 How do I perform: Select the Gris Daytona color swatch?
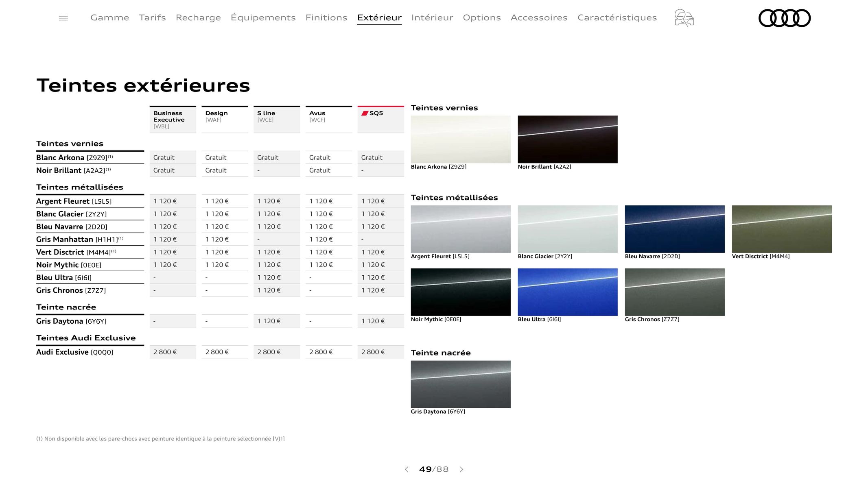point(461,384)
